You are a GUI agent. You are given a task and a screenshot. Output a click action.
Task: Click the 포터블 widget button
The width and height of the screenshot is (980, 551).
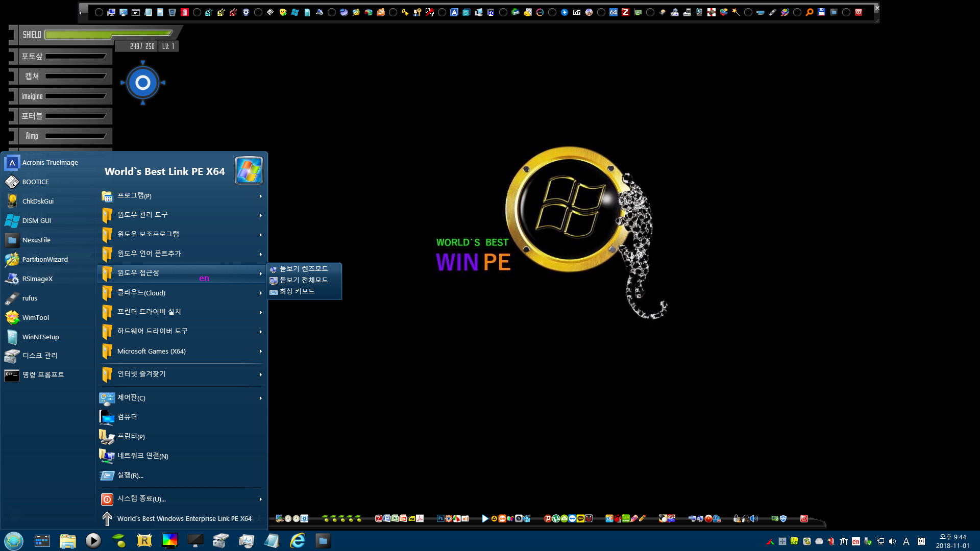(65, 116)
